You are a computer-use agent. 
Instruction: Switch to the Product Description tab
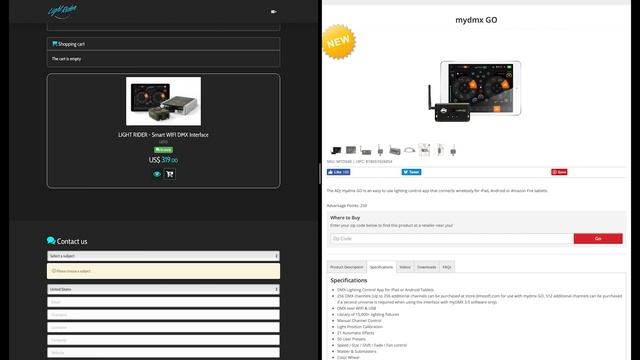347,267
